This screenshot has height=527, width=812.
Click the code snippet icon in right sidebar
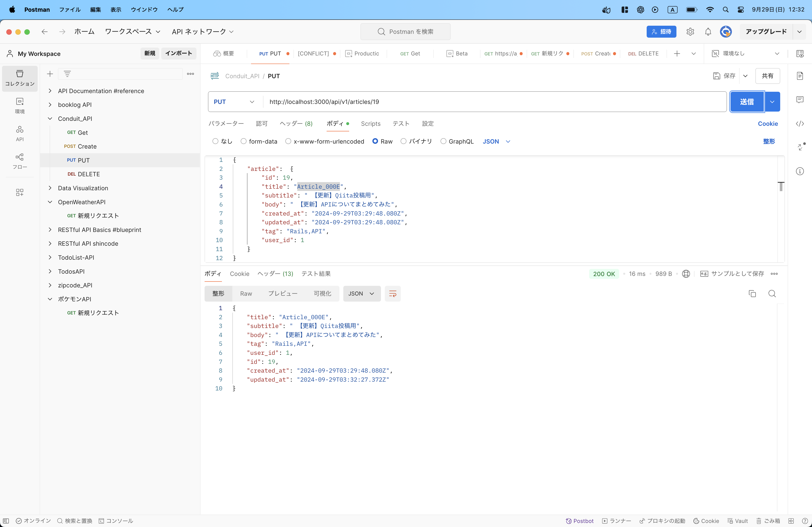click(x=800, y=124)
